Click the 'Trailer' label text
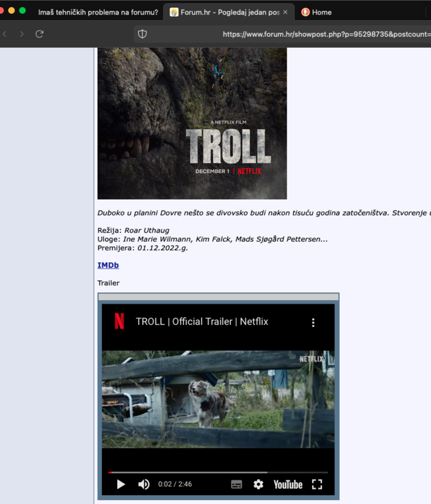 pyautogui.click(x=108, y=283)
